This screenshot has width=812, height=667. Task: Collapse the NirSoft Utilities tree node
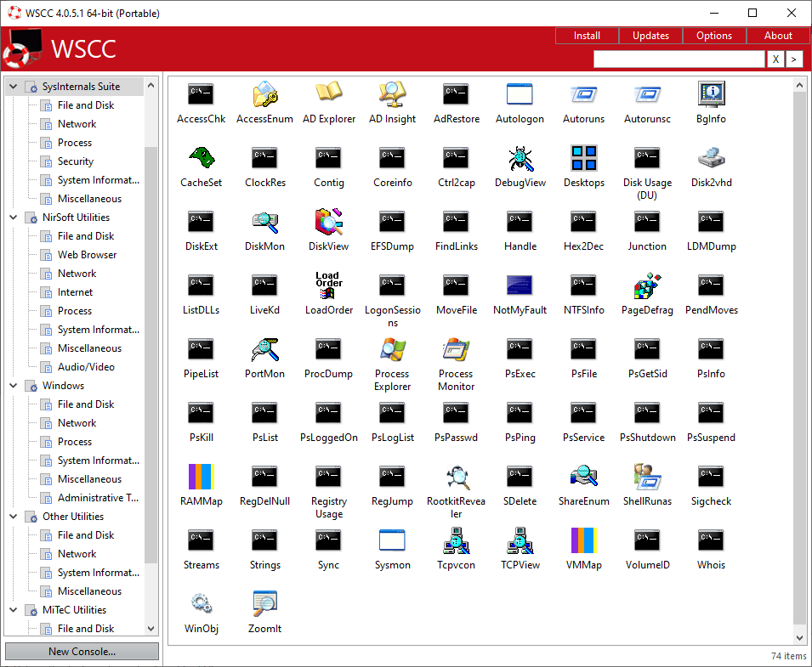[x=14, y=218]
